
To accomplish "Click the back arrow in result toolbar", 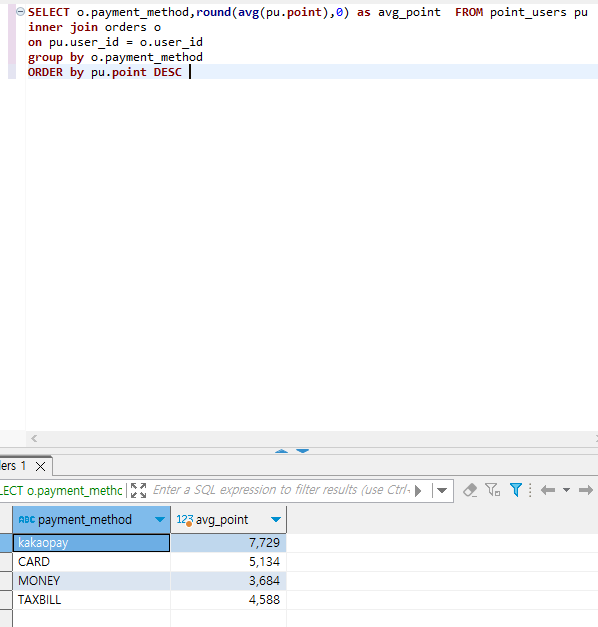I will pyautogui.click(x=548, y=490).
